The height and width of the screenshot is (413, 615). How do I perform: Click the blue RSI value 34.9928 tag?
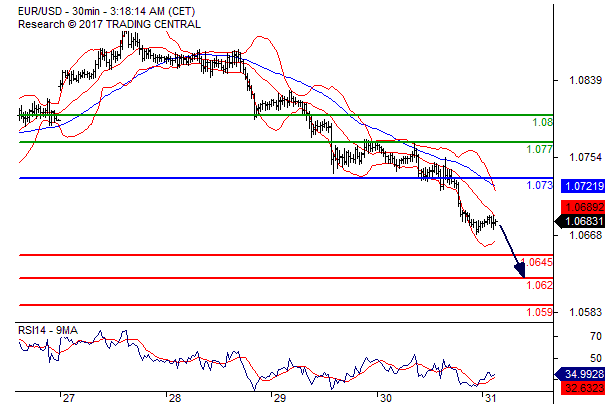tap(580, 374)
